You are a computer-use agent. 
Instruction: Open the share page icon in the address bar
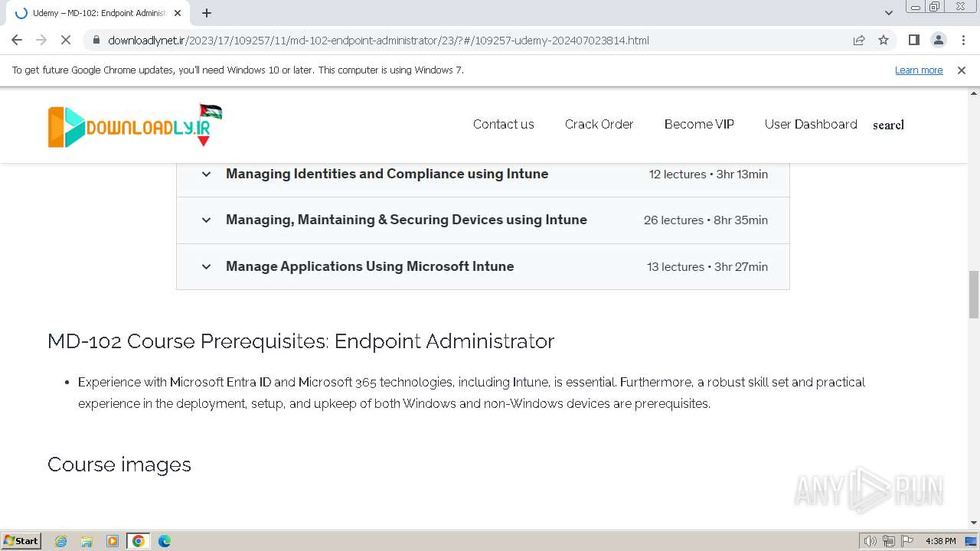pyautogui.click(x=859, y=40)
